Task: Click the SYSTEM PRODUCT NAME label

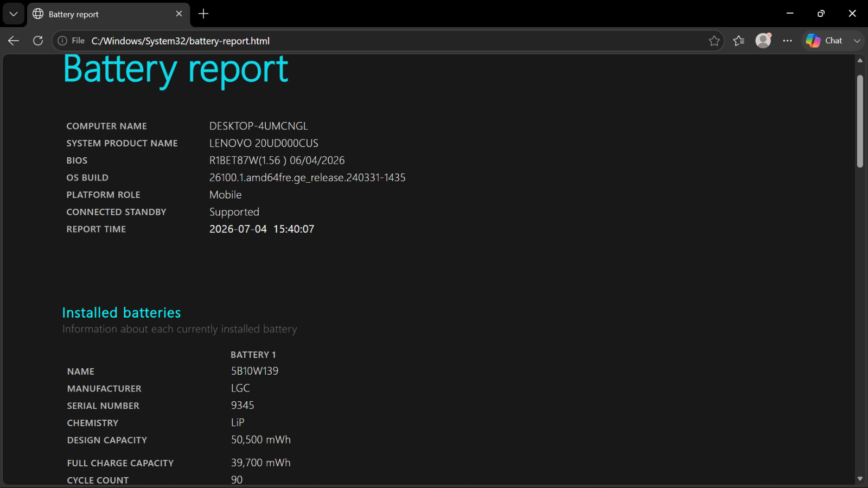Action: [122, 143]
